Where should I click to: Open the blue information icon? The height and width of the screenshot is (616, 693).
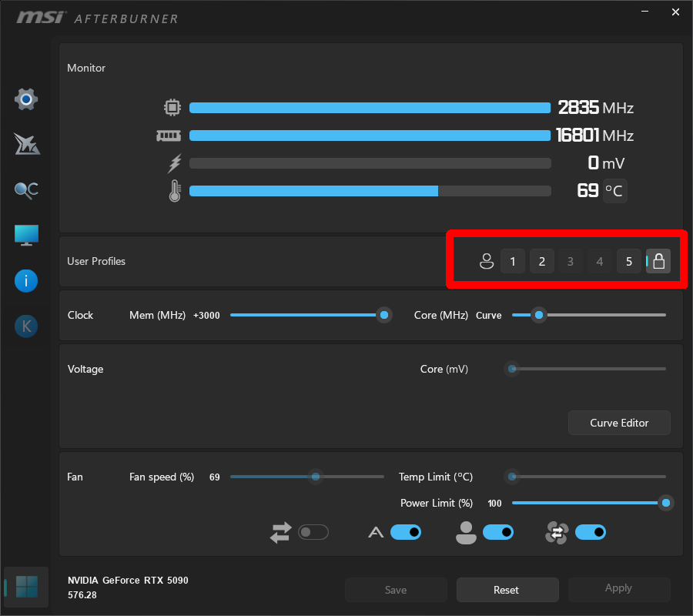[x=26, y=281]
